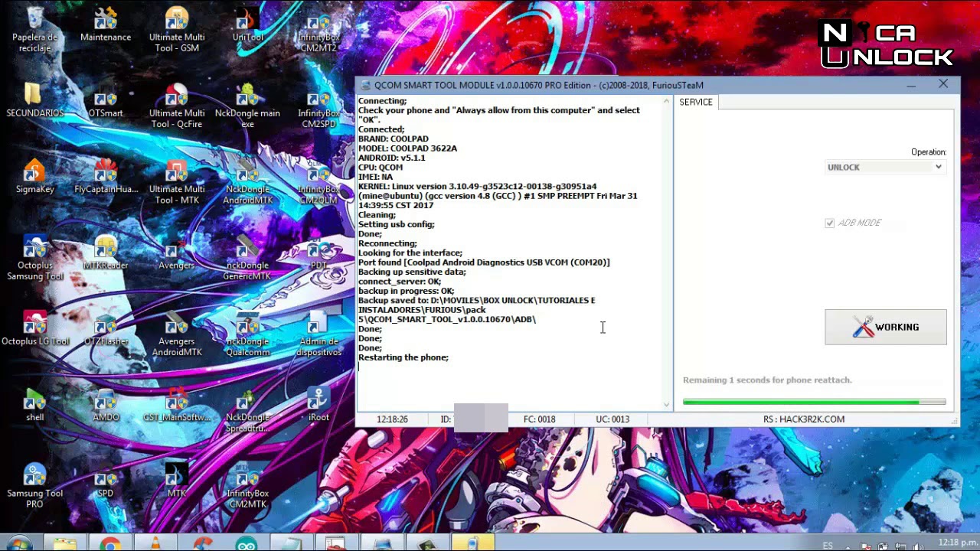Launch the UniTool desktop icon
The width and height of the screenshot is (980, 551).
pyautogui.click(x=247, y=24)
